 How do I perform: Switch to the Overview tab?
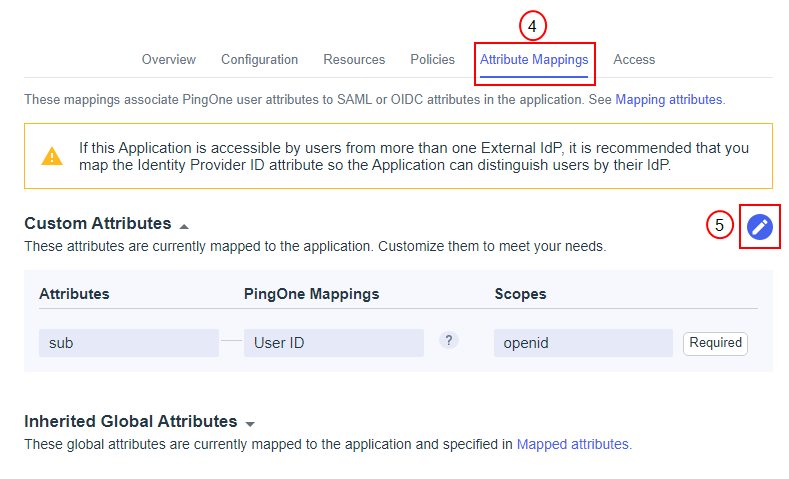(169, 59)
